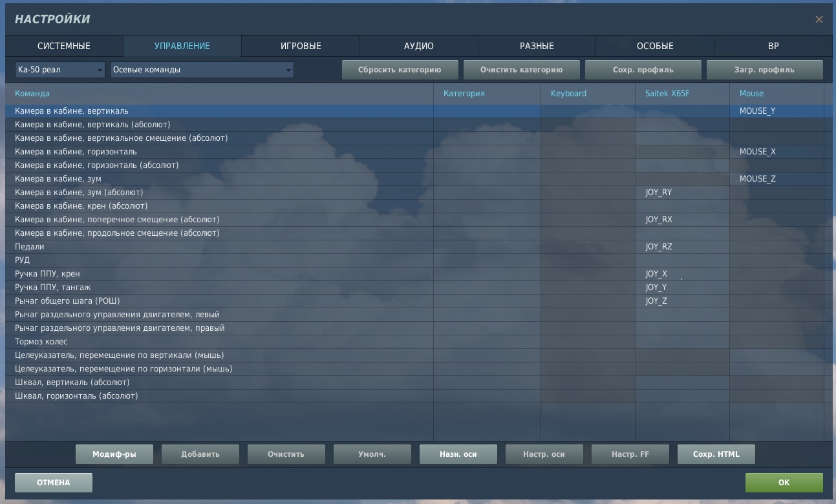The height and width of the screenshot is (504, 836).
Task: Click the Keyboard column header
Action: point(588,94)
